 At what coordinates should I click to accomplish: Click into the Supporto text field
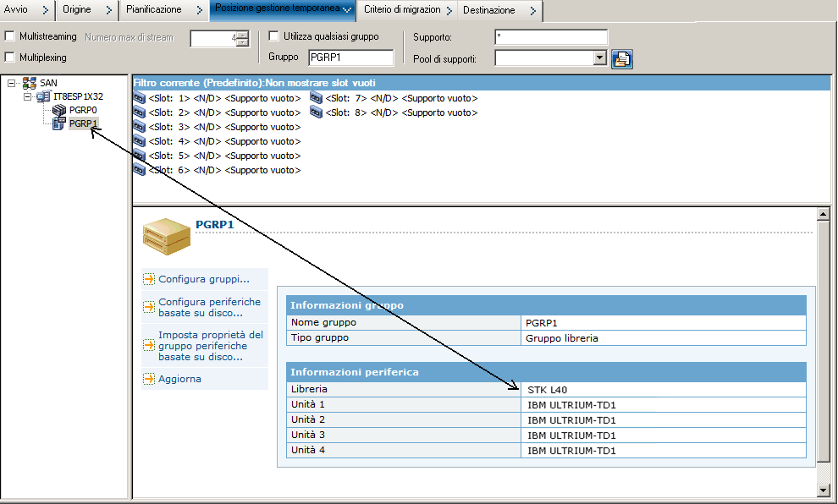coord(550,37)
